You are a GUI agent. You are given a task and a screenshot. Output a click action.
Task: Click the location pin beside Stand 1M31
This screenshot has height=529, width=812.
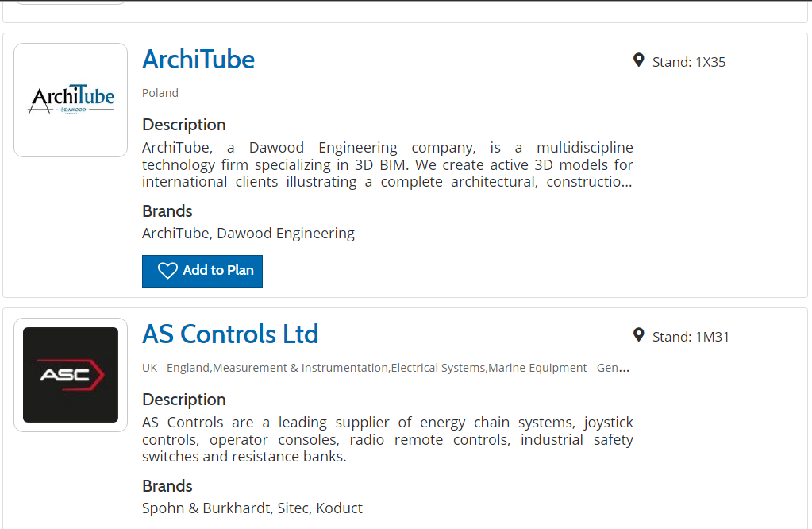638,335
